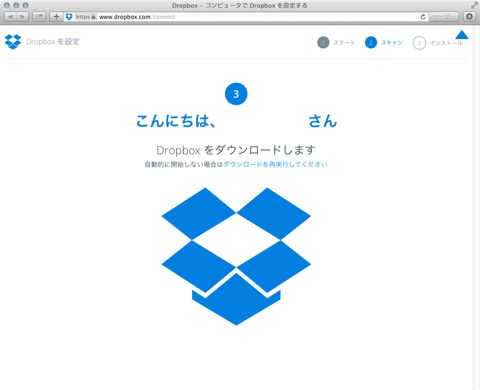480x390 pixels.
Task: Select step 3 circle for インストール
Action: point(419,43)
